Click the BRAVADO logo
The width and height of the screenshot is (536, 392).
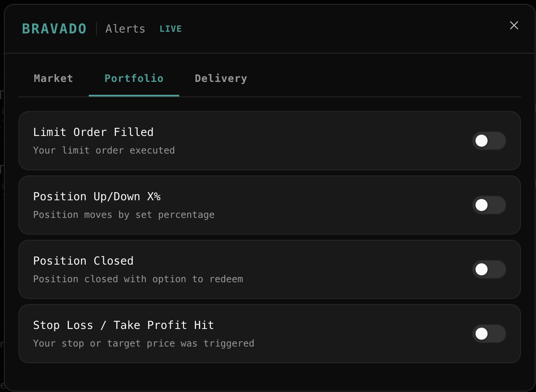54,29
